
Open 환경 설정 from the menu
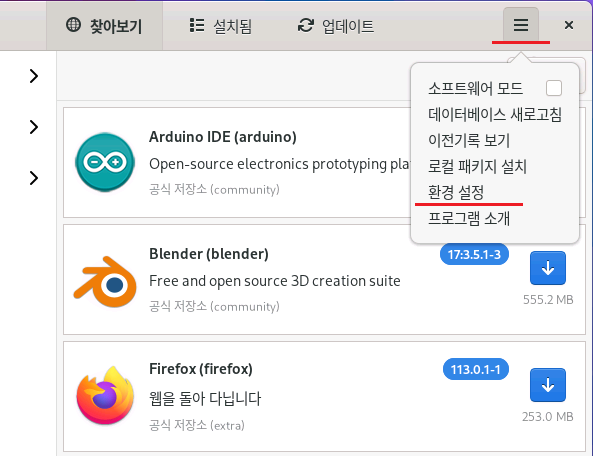(456, 192)
